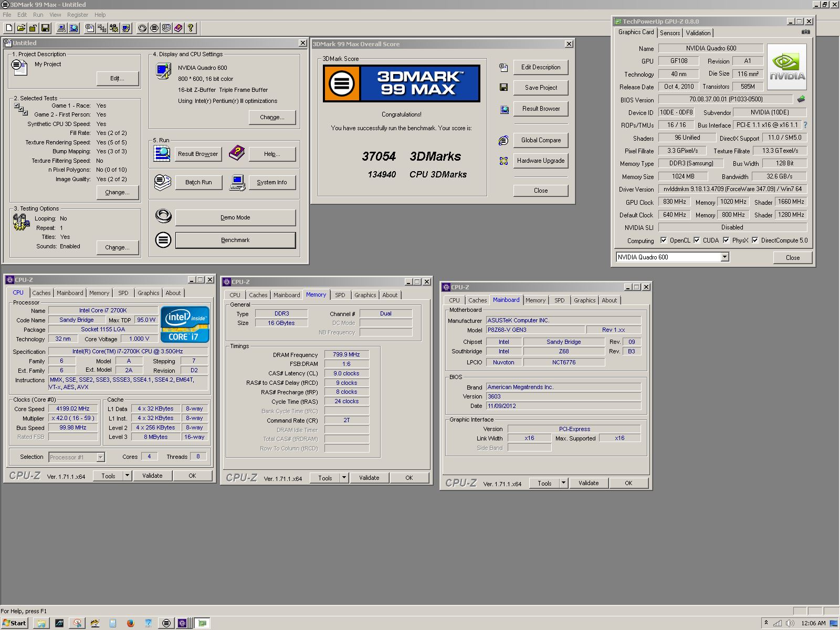Open Graphics tab in Mainboard CPU-Z window
The image size is (840, 630).
coord(584,300)
